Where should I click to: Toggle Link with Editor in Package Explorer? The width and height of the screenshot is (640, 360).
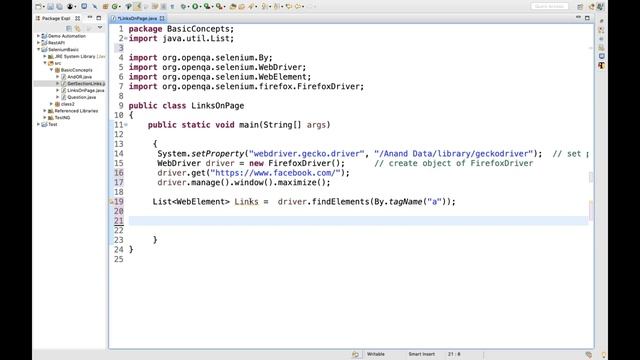click(x=78, y=28)
